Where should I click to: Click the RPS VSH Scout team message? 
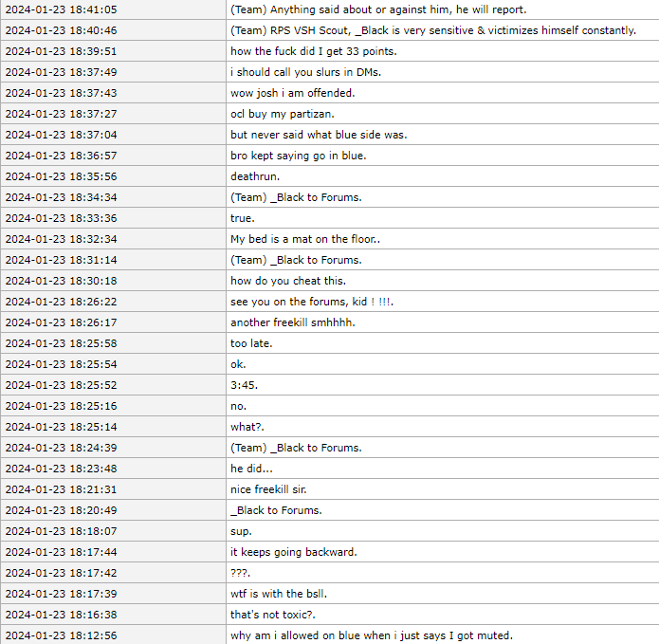433,30
